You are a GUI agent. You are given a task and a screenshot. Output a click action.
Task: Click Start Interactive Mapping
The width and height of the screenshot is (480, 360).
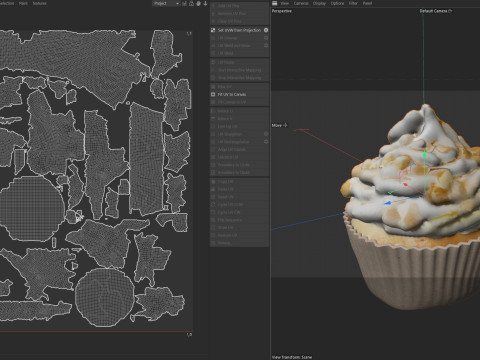[239, 70]
